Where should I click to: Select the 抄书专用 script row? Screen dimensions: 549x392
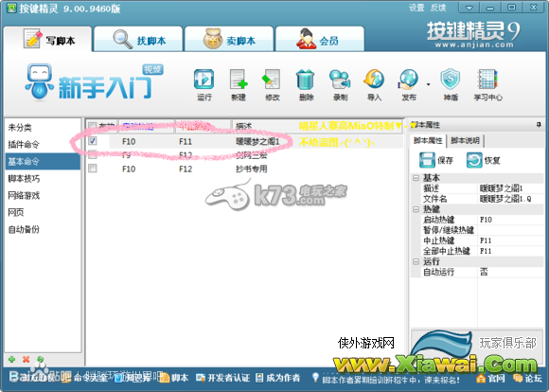point(244,169)
